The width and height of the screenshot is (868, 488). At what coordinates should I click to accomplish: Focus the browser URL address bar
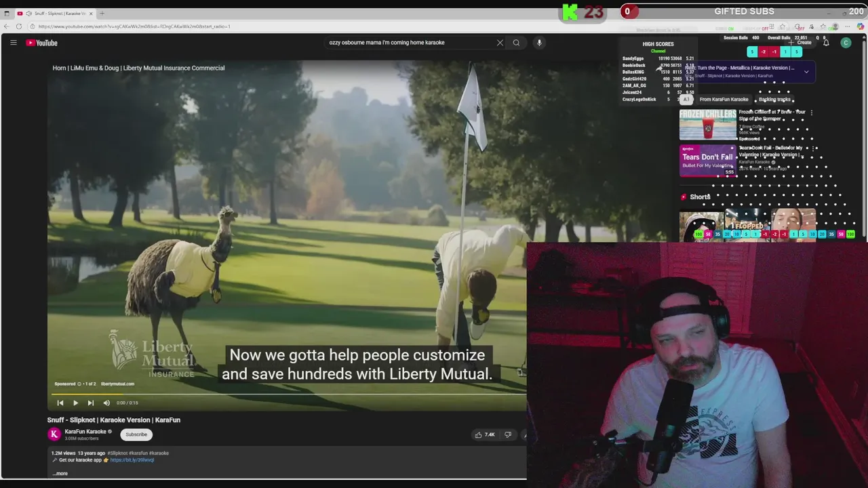pyautogui.click(x=134, y=26)
